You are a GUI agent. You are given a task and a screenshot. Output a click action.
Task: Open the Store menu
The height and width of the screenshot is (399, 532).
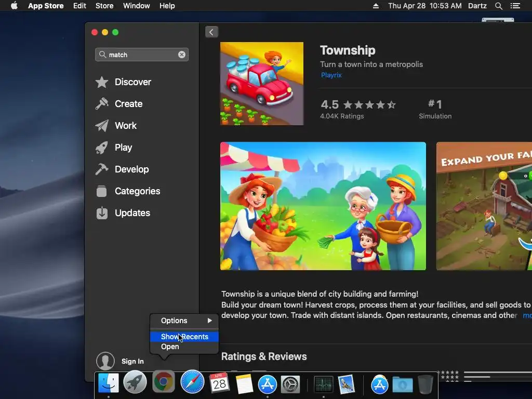coord(104,6)
